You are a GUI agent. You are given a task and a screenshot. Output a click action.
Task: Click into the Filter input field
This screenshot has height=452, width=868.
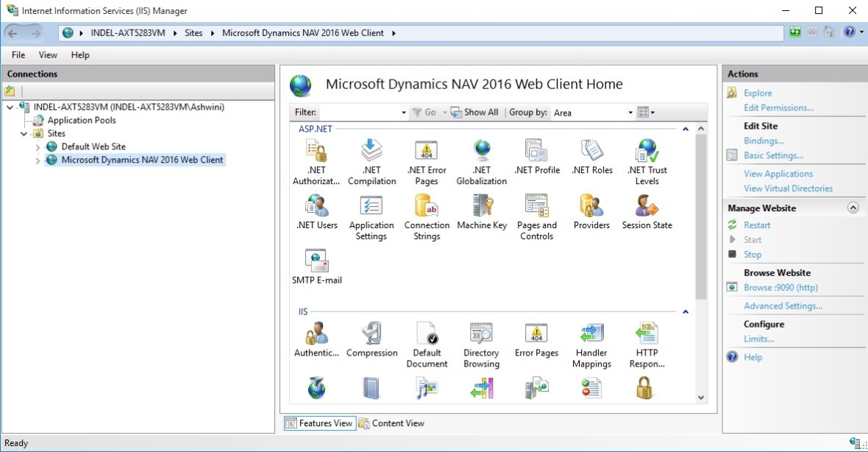360,113
